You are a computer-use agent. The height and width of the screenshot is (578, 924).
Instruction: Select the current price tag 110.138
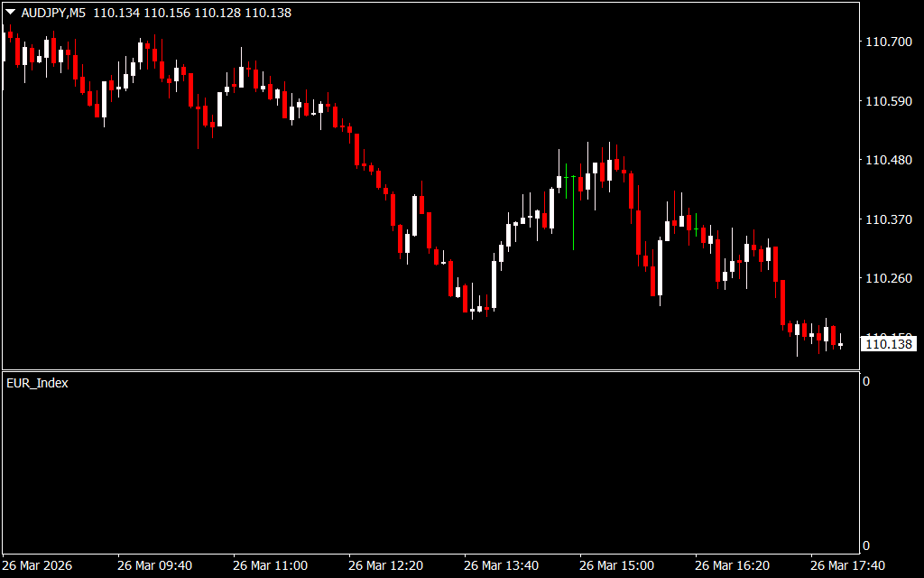coord(889,344)
